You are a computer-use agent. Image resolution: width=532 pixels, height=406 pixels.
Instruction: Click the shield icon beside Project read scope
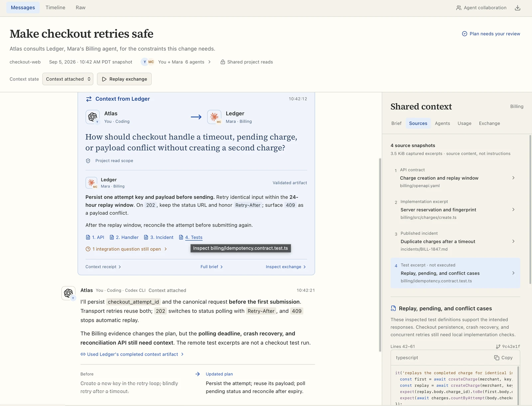pos(88,161)
